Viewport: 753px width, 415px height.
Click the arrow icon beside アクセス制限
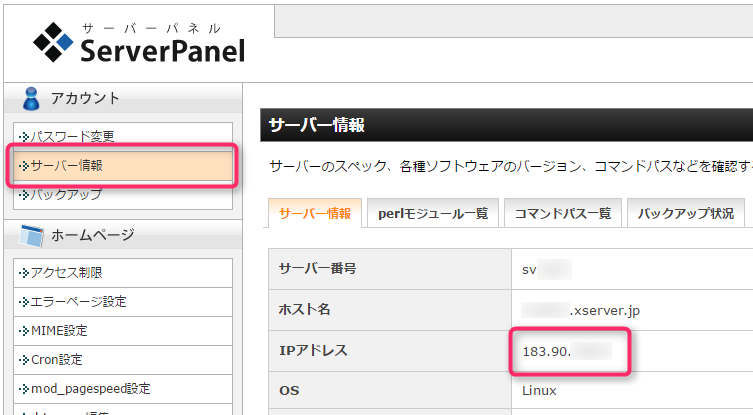tap(24, 273)
